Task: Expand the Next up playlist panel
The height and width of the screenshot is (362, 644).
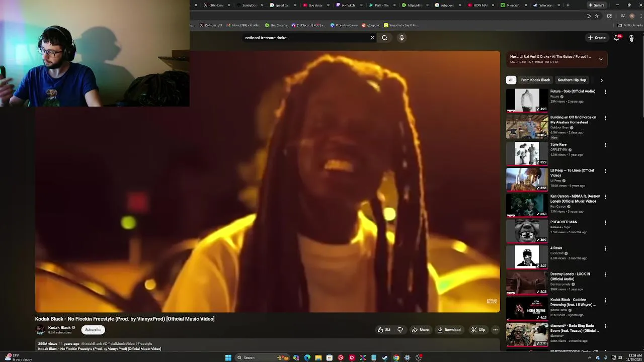Action: [601, 59]
